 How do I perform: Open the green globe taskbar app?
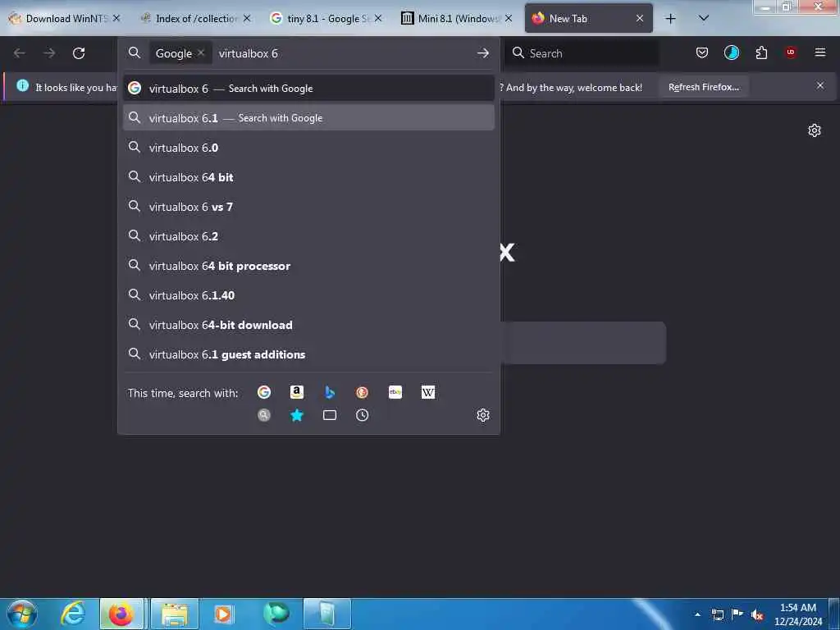276,614
